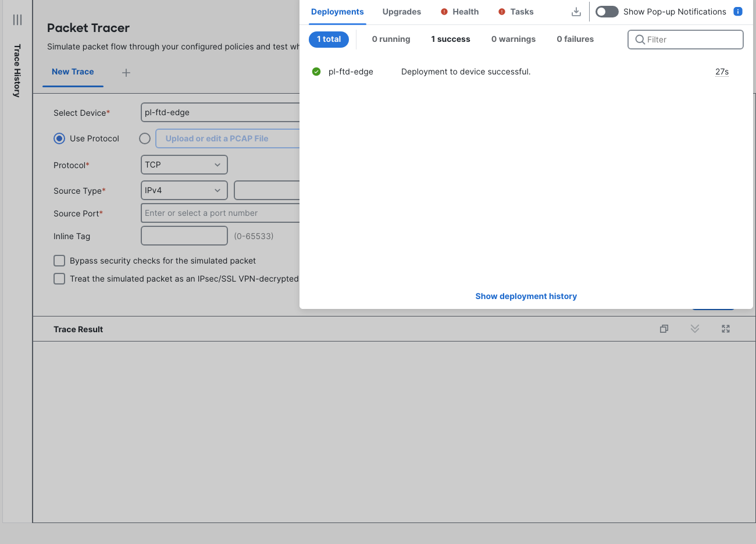Image resolution: width=756 pixels, height=544 pixels.
Task: Open the Trace History sidebar handle icon
Action: click(x=17, y=20)
